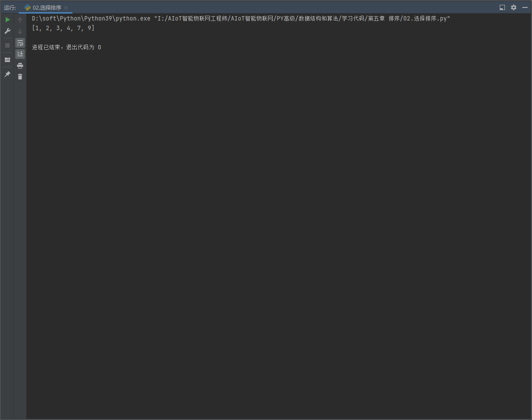532x420 pixels.
Task: Click the python.exe command line text
Action: 241,19
